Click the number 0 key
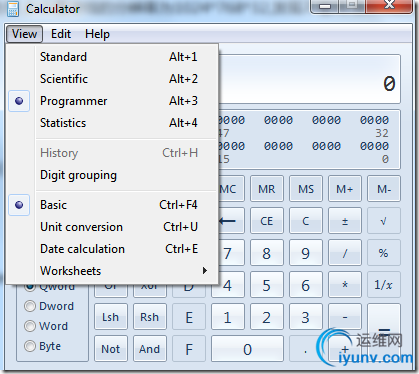 pos(247,349)
